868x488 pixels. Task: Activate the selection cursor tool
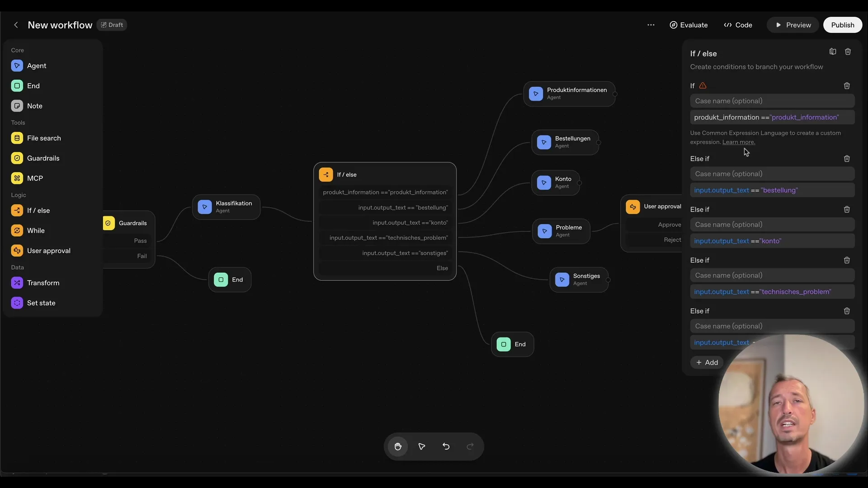421,446
